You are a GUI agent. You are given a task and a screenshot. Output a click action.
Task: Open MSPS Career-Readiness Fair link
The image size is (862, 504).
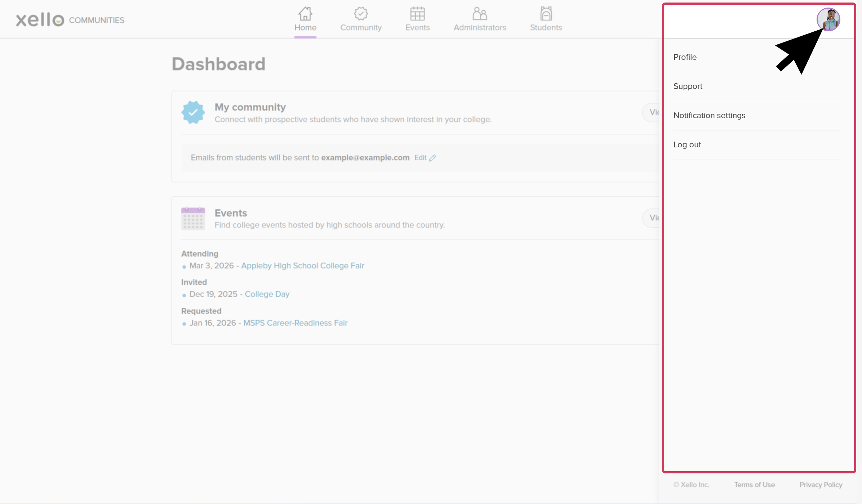[x=295, y=323]
